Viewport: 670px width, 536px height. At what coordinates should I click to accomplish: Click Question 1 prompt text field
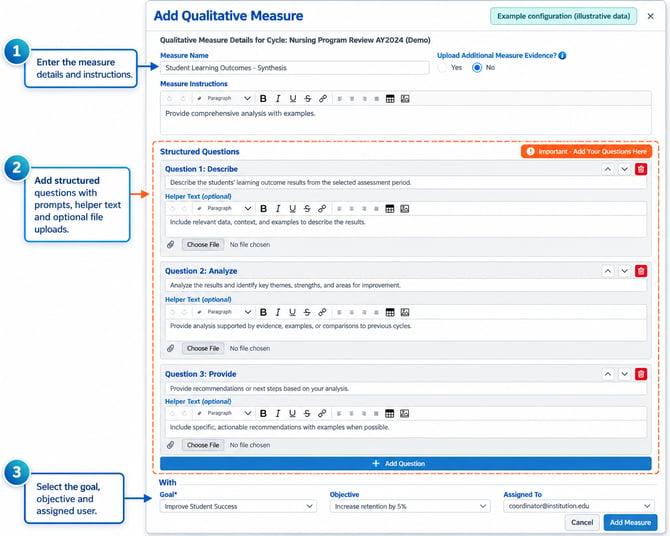click(406, 183)
